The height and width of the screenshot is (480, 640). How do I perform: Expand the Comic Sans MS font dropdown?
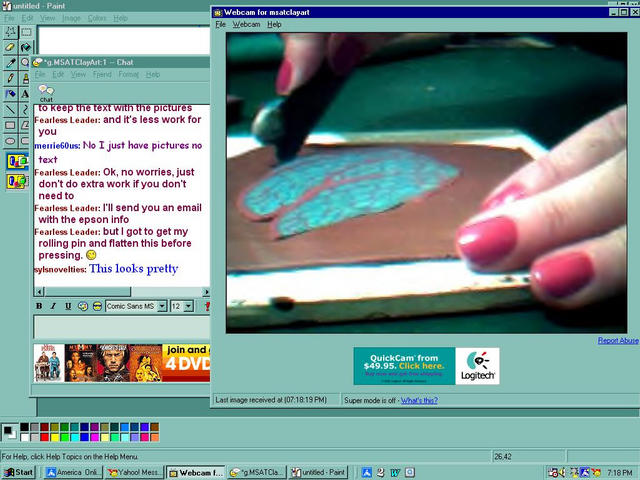[x=162, y=306]
